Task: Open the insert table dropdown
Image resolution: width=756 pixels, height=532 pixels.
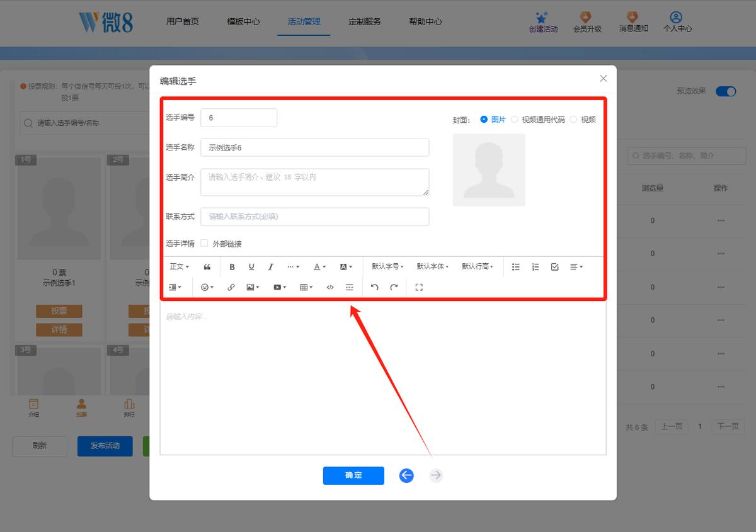Action: [306, 287]
